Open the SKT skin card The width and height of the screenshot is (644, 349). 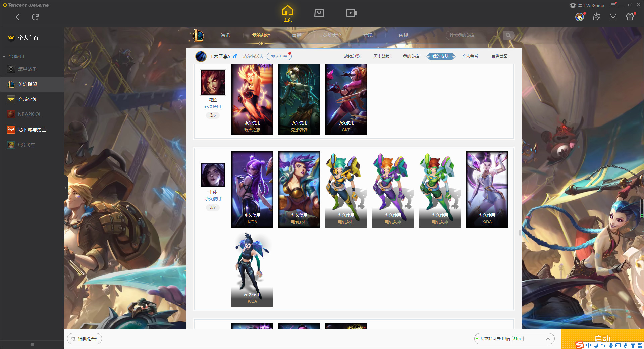(x=346, y=100)
